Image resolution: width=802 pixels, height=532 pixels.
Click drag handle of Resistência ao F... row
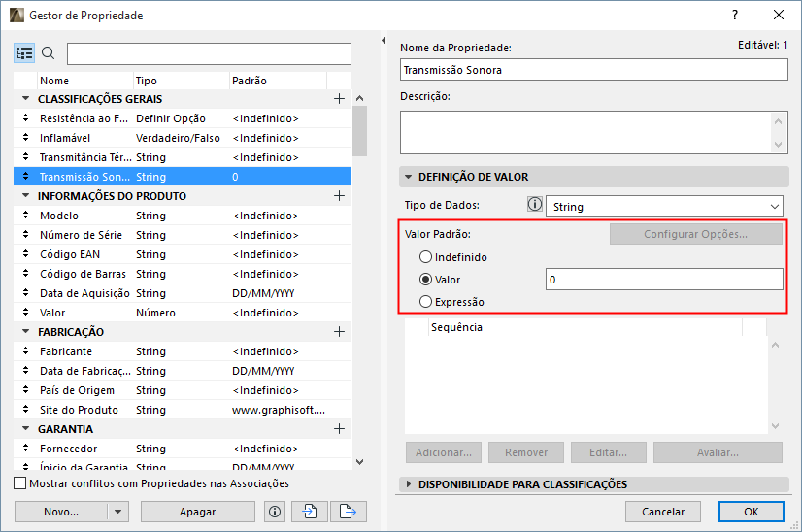click(25, 118)
